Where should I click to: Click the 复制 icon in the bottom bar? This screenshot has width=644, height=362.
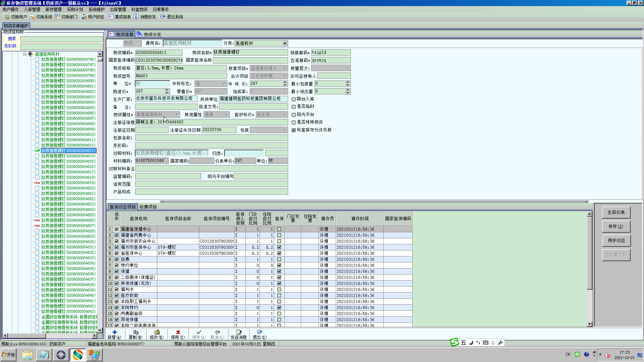(x=136, y=333)
